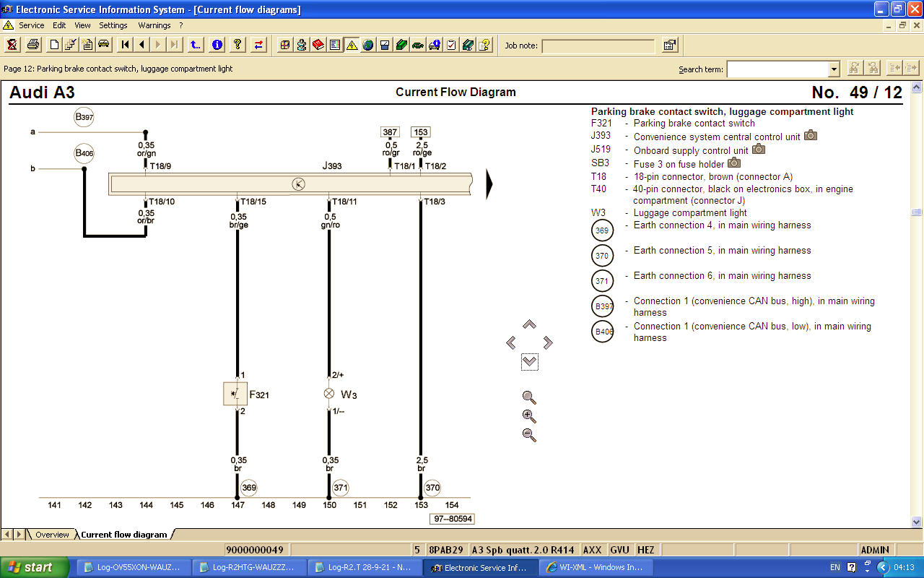Pan the diagram left with the arrow
This screenshot has height=578, width=924.
pos(511,342)
